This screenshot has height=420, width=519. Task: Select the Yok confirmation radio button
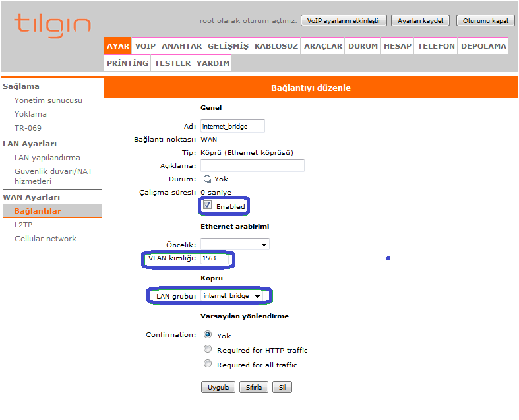point(208,334)
